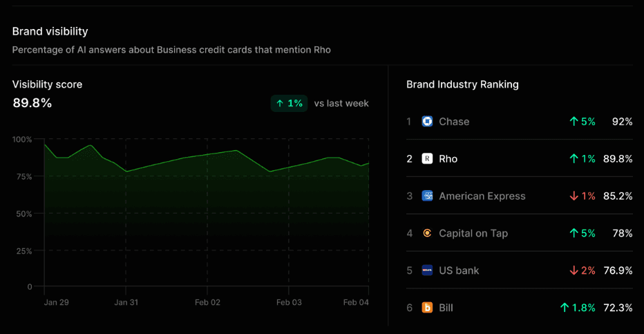
Task: Click the Bill logo icon
Action: [427, 307]
